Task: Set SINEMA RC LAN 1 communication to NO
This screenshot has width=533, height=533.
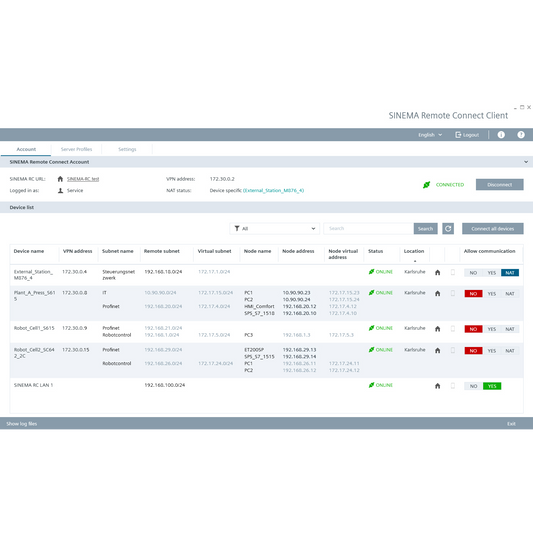Action: [x=473, y=386]
